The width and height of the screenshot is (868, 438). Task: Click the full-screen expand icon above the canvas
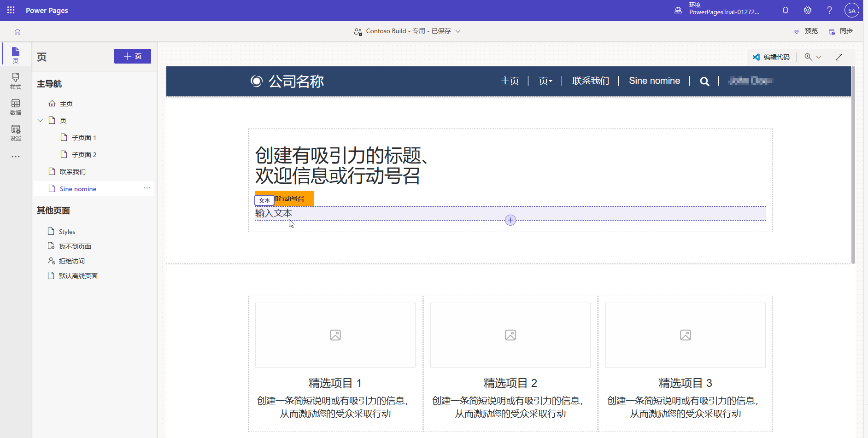point(839,57)
